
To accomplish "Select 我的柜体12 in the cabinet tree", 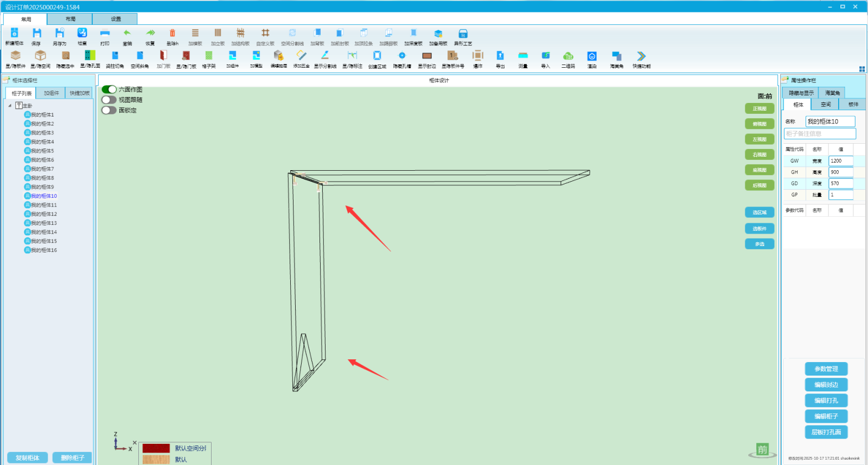I will pos(43,214).
